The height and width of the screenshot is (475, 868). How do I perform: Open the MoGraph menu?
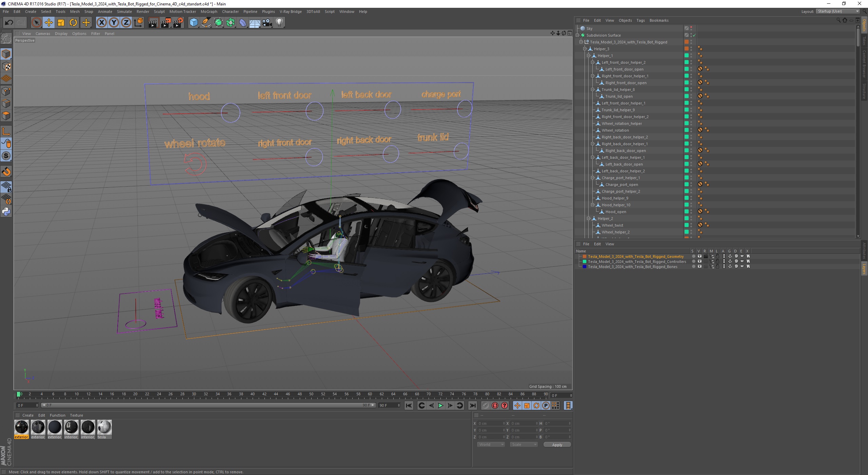click(x=209, y=12)
